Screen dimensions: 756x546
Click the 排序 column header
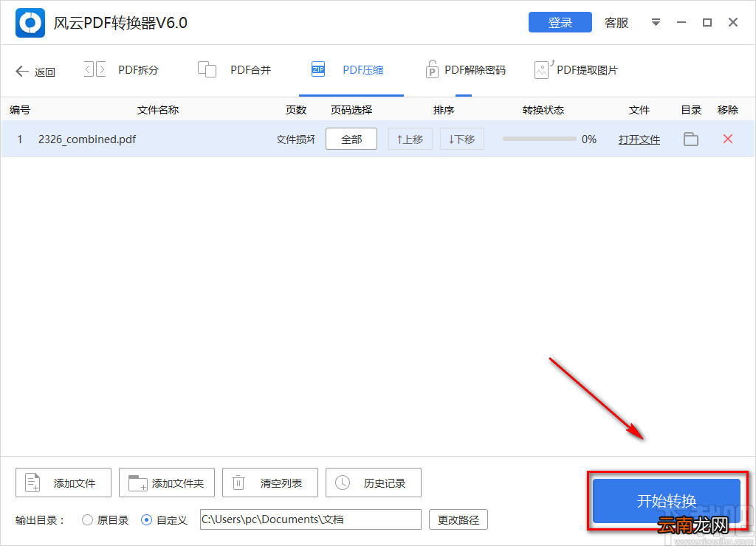coord(444,110)
